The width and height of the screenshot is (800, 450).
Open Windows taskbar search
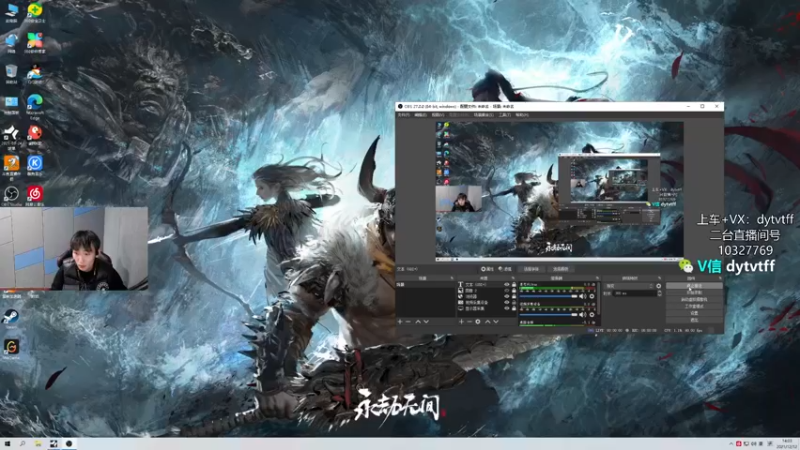[x=22, y=444]
